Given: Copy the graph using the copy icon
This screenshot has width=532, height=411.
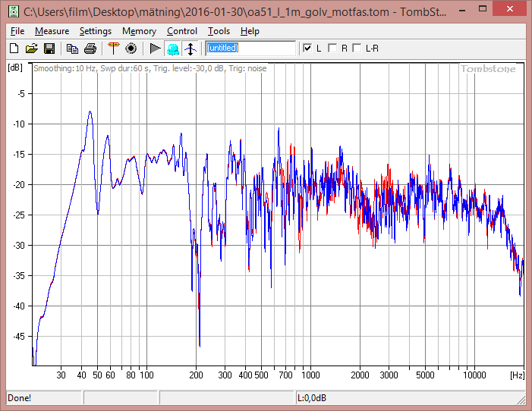Looking at the screenshot, I should point(72,49).
